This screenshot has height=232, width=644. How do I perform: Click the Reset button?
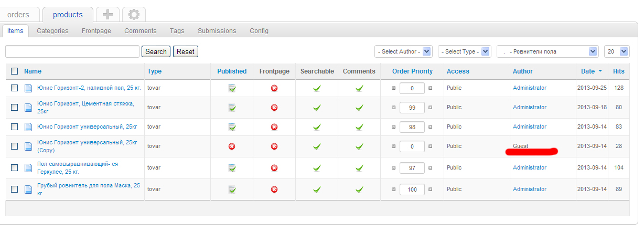186,51
